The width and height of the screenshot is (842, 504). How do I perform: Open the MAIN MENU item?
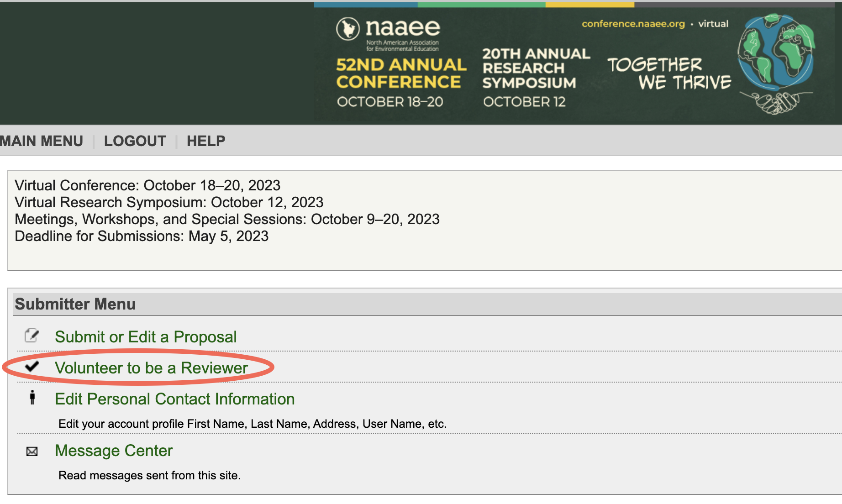(x=41, y=141)
